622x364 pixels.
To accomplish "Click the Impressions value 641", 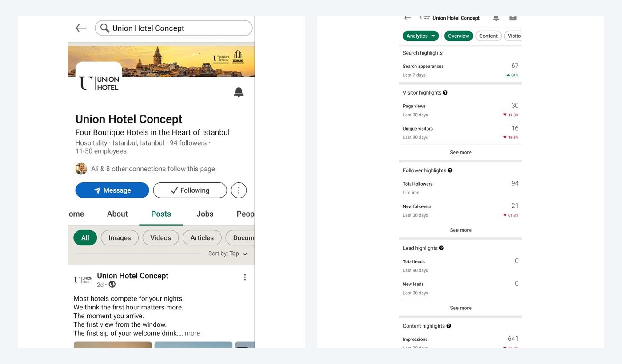I will click(x=513, y=339).
